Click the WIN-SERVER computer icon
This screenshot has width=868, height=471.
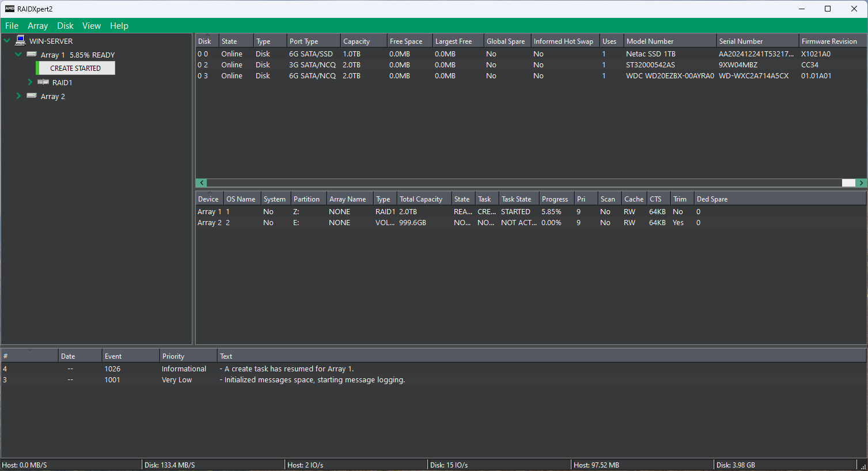(x=21, y=40)
